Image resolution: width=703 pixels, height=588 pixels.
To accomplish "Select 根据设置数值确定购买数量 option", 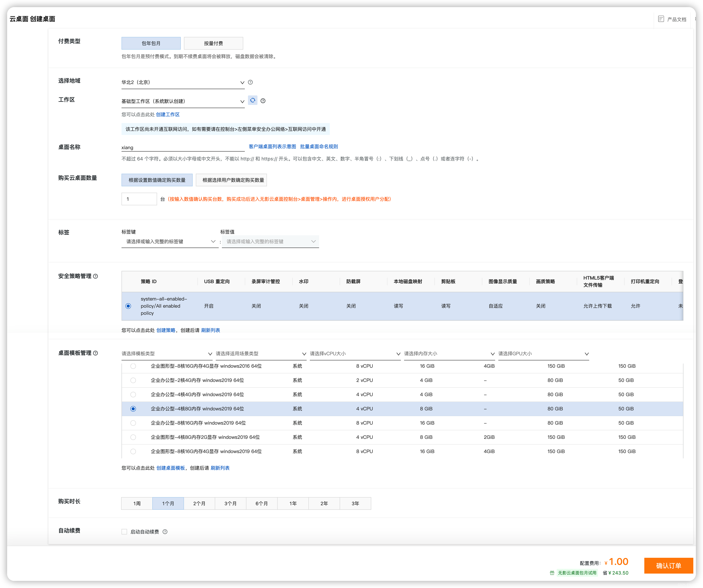I will coord(157,180).
